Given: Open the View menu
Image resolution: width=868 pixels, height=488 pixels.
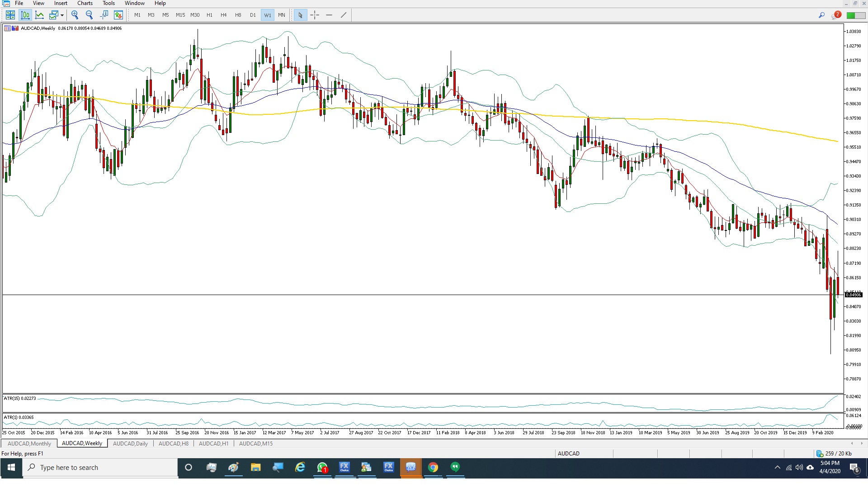Looking at the screenshot, I should [x=38, y=3].
